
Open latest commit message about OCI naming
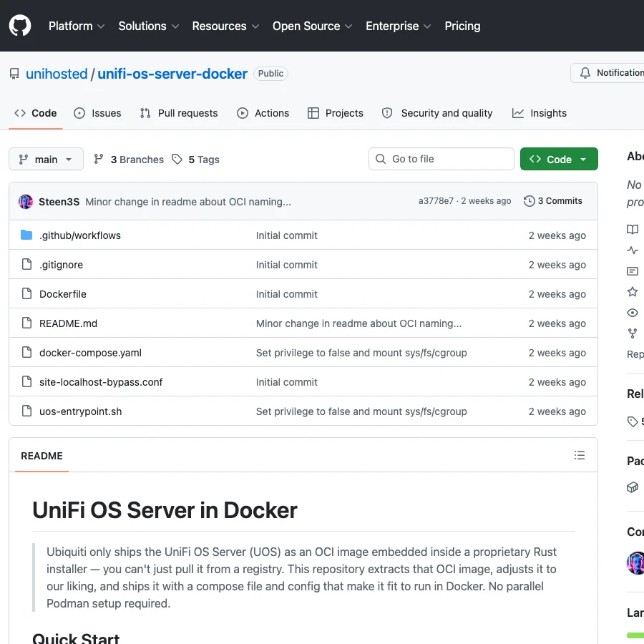(188, 202)
